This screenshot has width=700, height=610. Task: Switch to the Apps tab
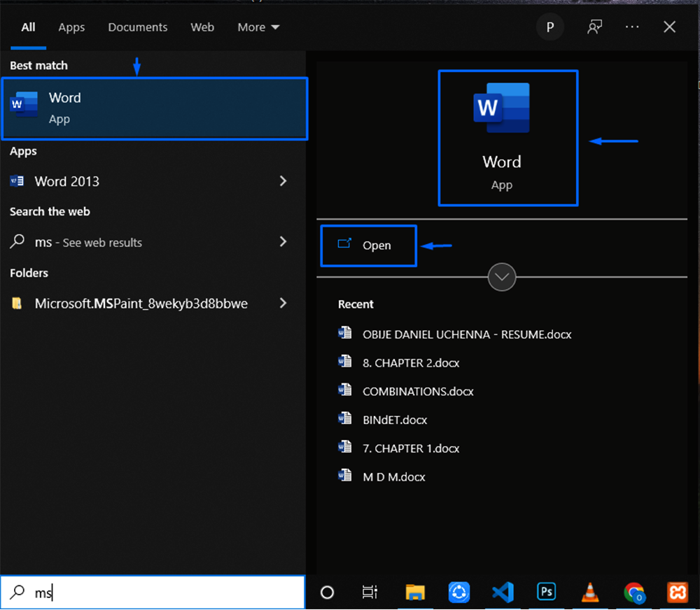click(71, 27)
